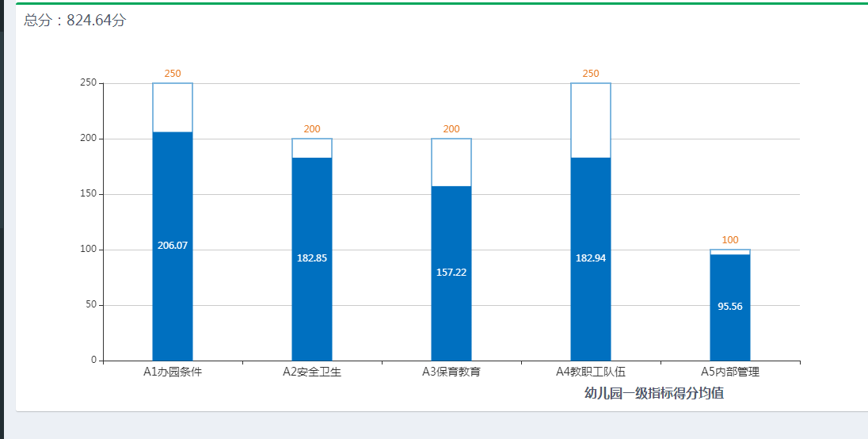Click the chart title 幼儿园一级指标得分均值

[x=654, y=393]
